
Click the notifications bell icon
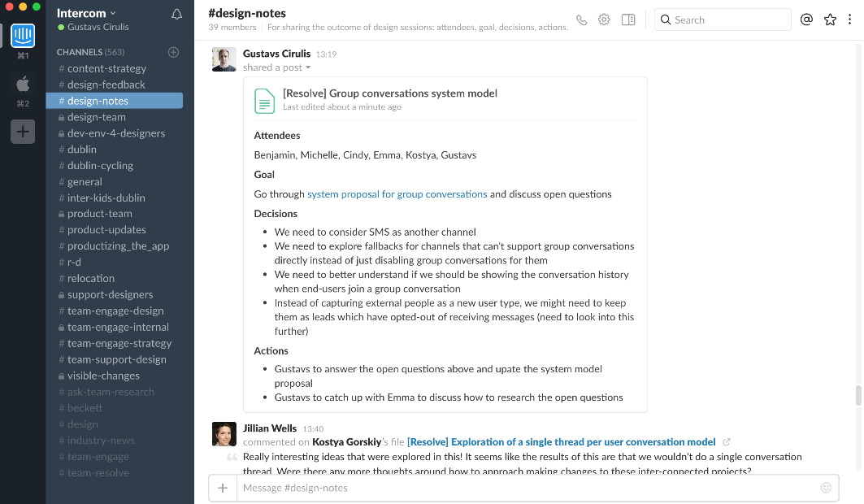tap(176, 14)
